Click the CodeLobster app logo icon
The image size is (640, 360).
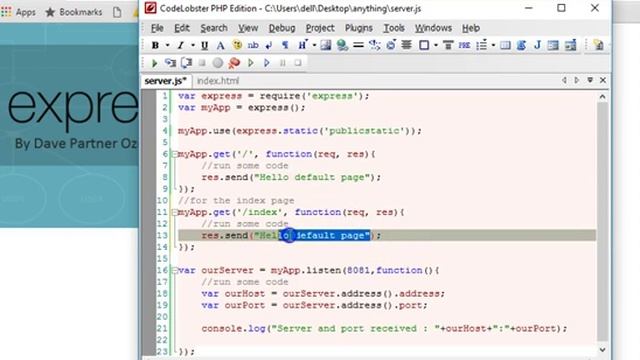[x=150, y=8]
